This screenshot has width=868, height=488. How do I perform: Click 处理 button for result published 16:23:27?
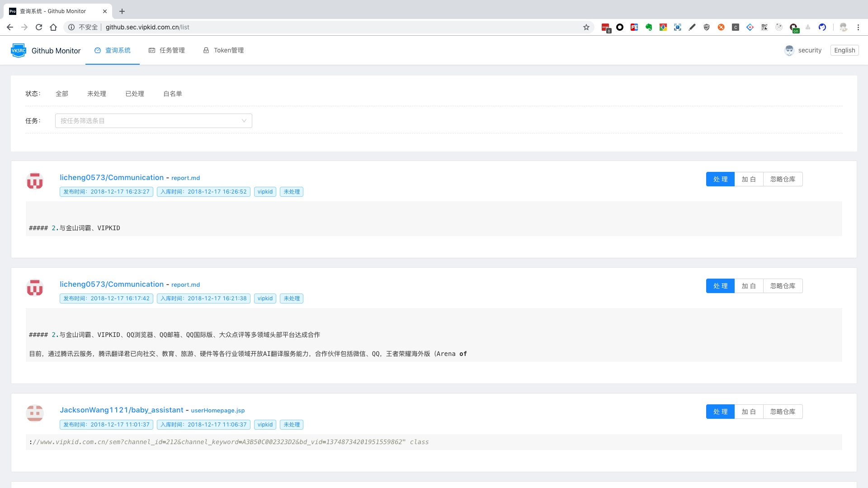pos(720,179)
